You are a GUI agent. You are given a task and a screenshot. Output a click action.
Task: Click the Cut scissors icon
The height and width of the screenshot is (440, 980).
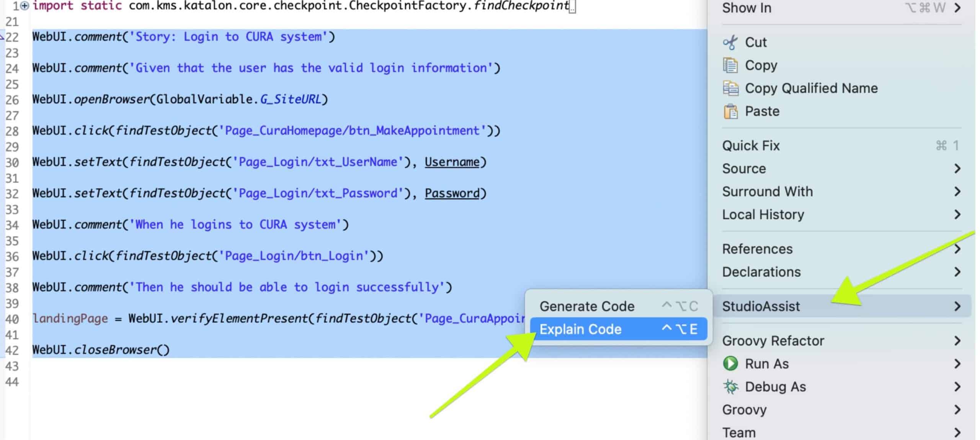[x=730, y=42]
